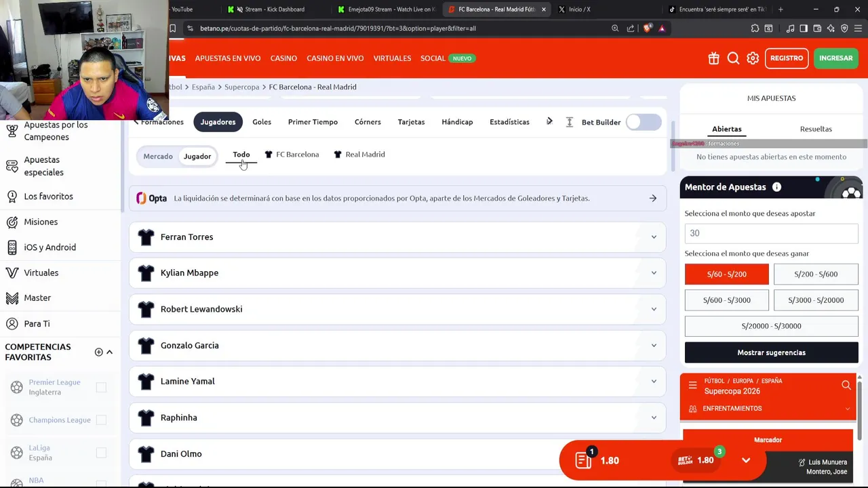Open the Tarjetas market tab
The image size is (868, 488).
pyautogui.click(x=411, y=122)
